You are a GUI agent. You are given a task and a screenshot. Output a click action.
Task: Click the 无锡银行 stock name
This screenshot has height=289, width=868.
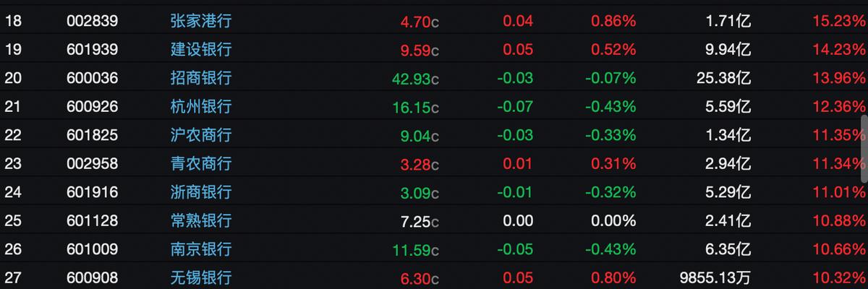tap(200, 277)
